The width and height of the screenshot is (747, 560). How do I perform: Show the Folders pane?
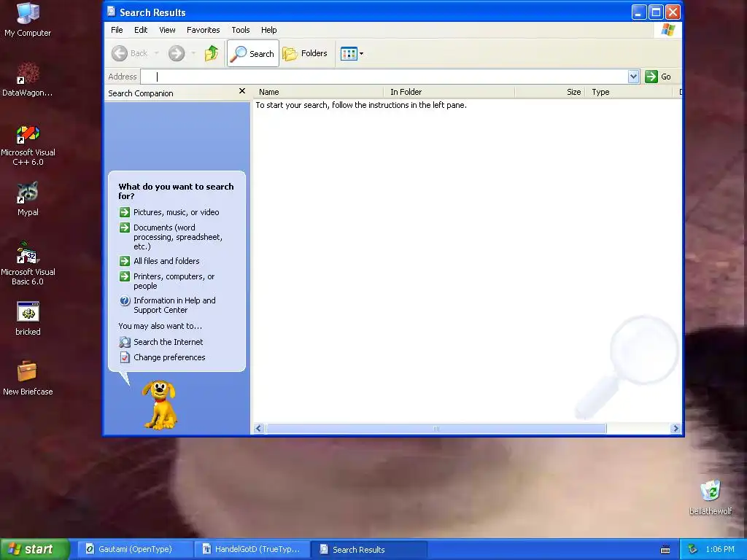tap(306, 53)
